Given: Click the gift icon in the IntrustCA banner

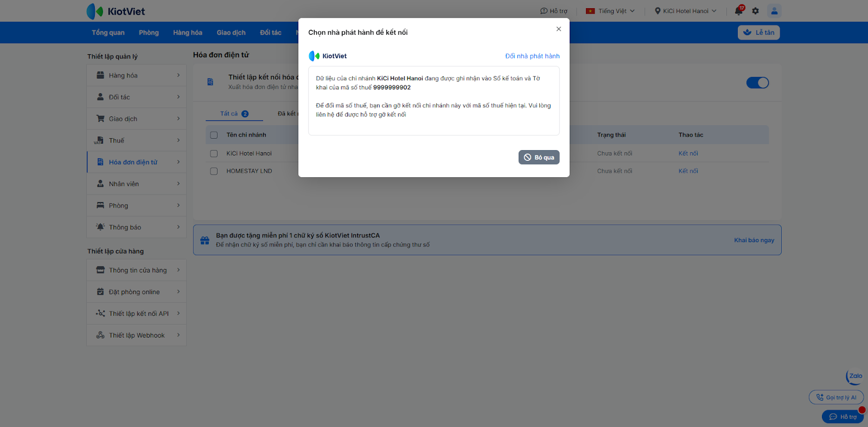Looking at the screenshot, I should click(205, 240).
